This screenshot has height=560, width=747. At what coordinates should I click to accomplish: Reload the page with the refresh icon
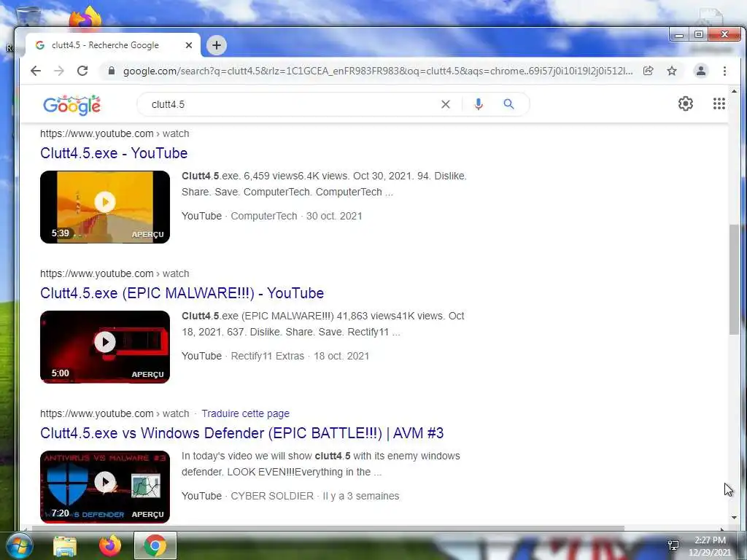(82, 71)
